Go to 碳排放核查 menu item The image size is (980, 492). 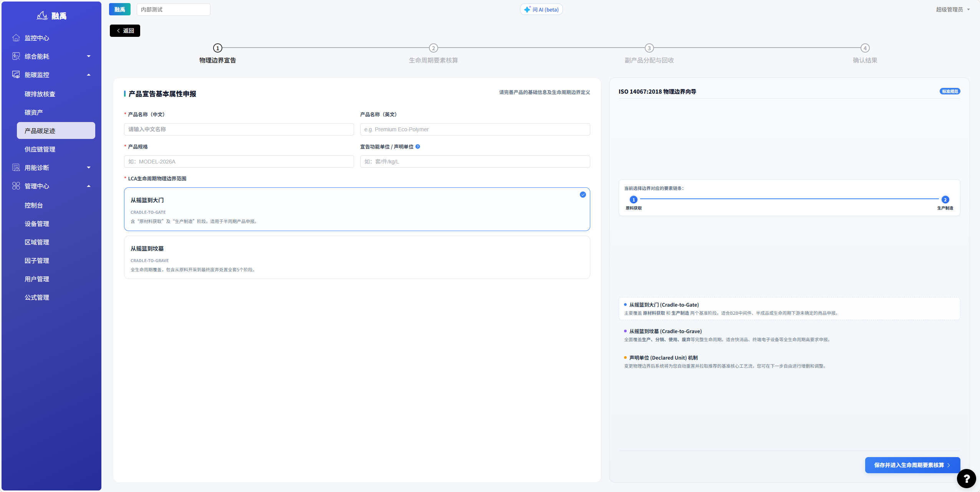click(40, 94)
